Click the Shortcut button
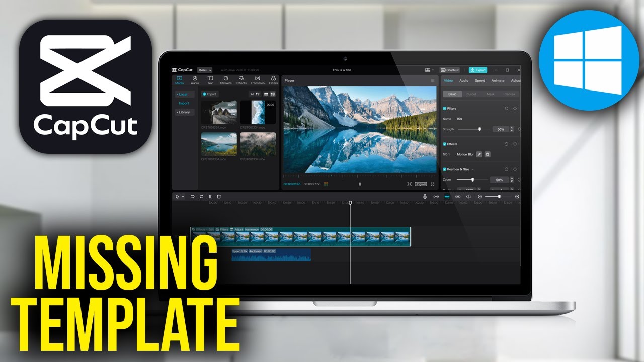 pos(450,70)
